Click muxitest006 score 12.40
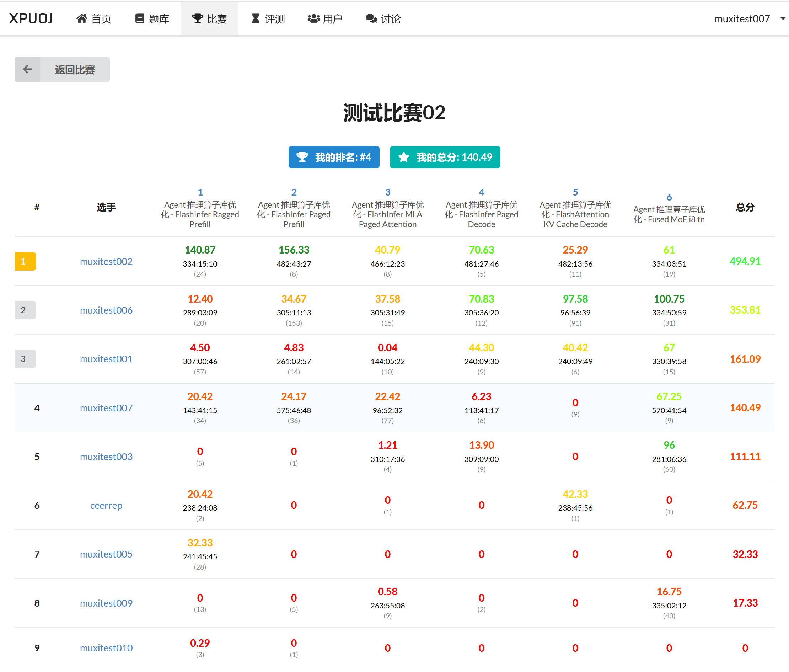Screen dimensions: 789x672 [200, 299]
